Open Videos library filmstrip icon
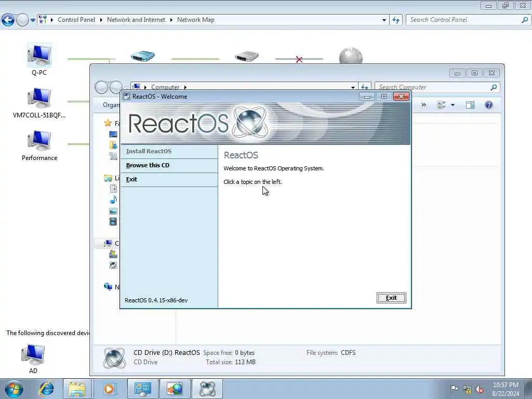Screen dimensions: 532x399 point(113,221)
